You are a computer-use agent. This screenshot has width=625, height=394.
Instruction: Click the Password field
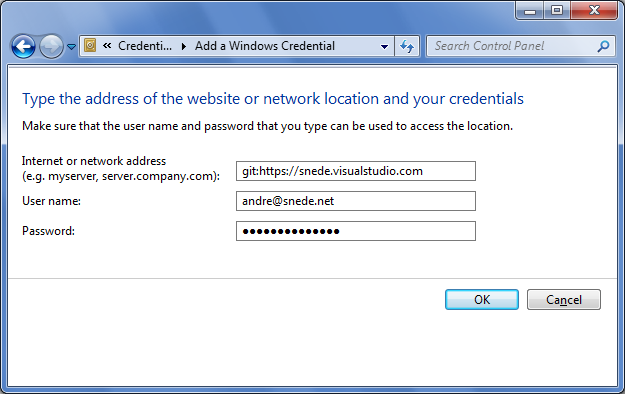[x=356, y=231]
